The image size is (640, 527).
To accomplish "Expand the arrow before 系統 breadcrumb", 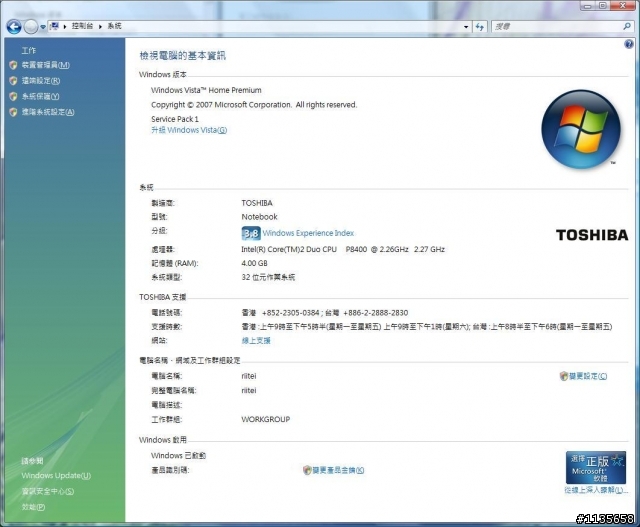I will tap(100, 27).
